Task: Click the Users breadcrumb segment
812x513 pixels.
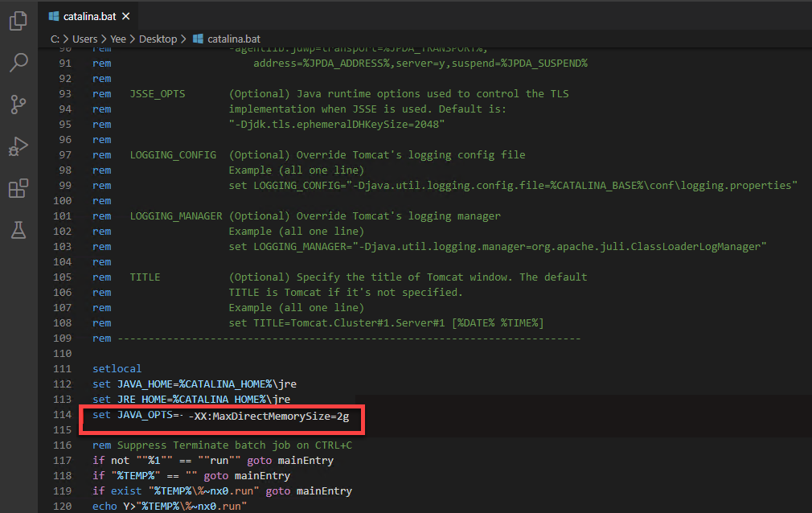Action: [85, 39]
